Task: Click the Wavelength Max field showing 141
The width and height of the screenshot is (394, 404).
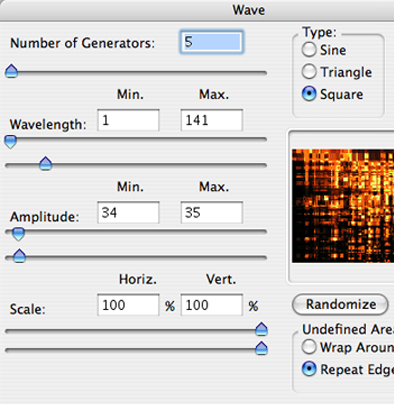Action: click(x=212, y=120)
